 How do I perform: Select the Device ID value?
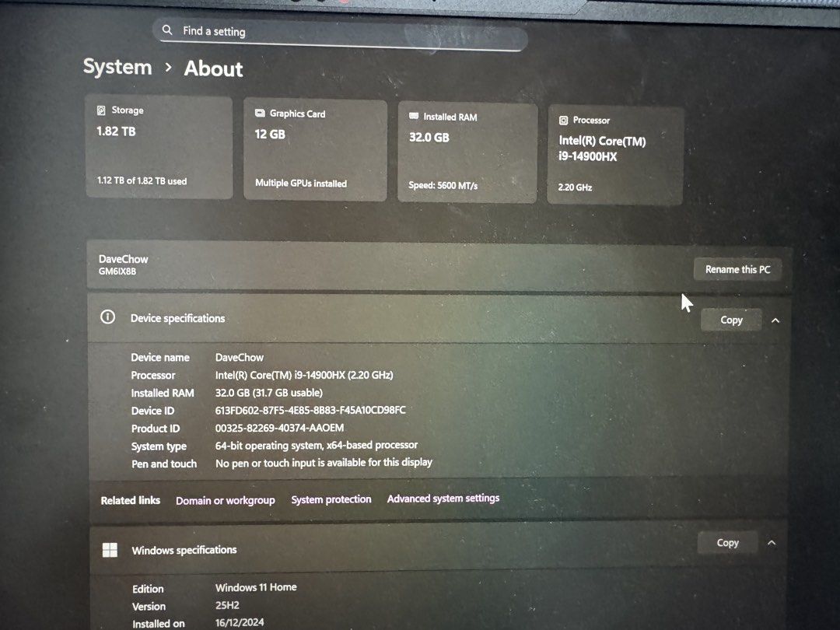pyautogui.click(x=310, y=411)
